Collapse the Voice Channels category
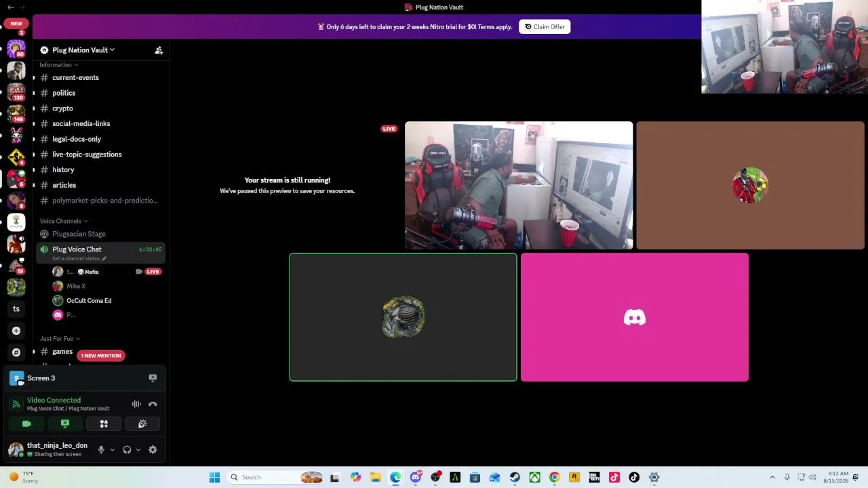The width and height of the screenshot is (868, 488). tap(63, 221)
